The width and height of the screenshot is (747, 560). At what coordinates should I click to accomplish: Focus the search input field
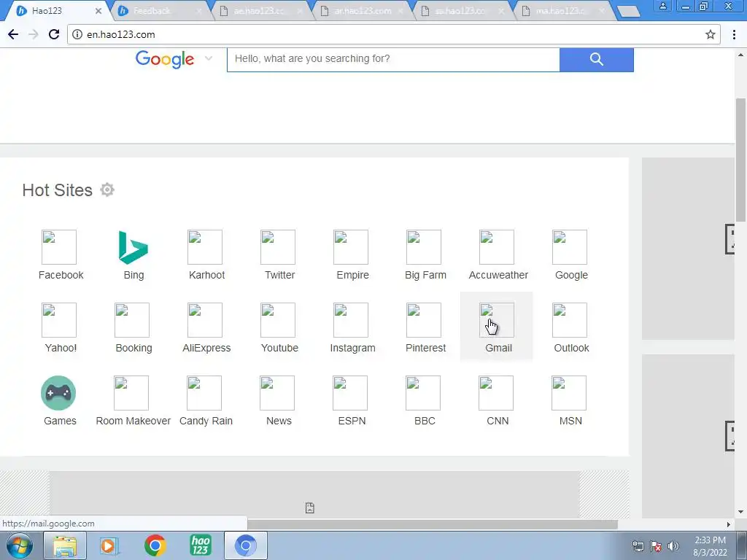coord(393,59)
